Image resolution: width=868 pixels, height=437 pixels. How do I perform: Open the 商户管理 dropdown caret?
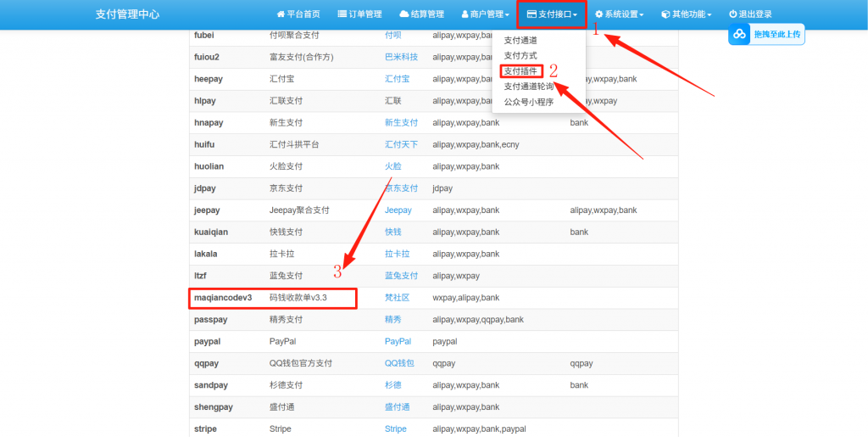coord(507,15)
